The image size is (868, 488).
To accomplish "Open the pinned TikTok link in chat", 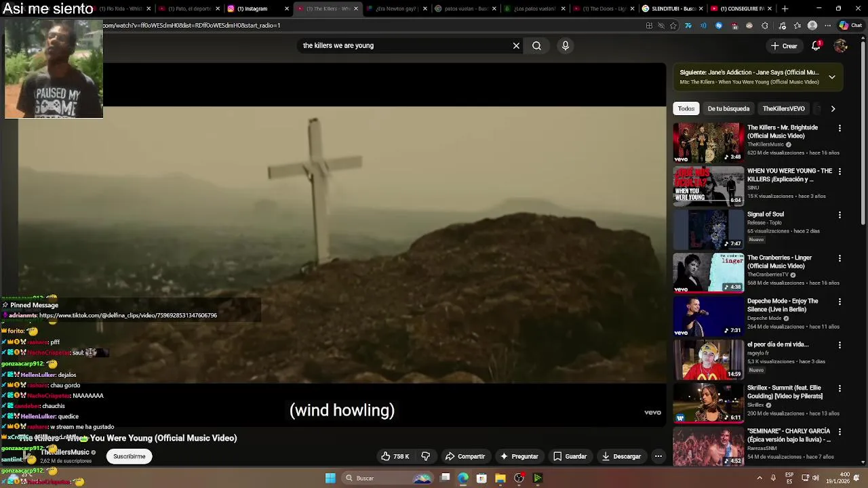I will point(128,315).
